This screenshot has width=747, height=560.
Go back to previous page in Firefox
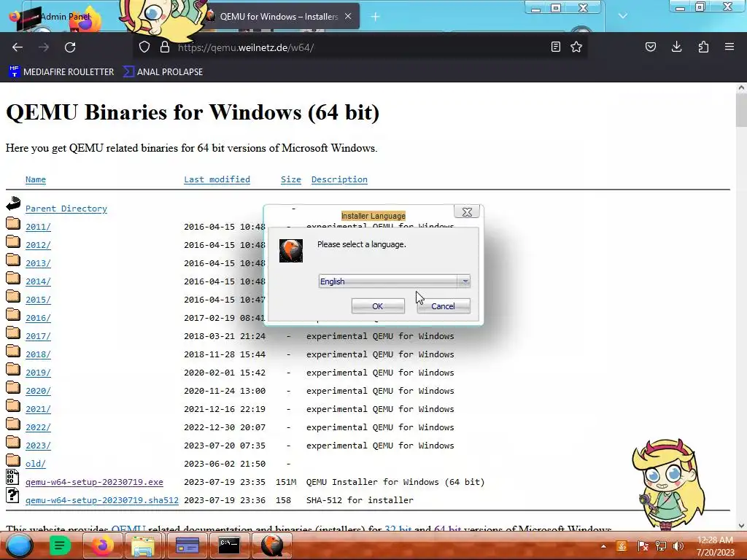[18, 47]
